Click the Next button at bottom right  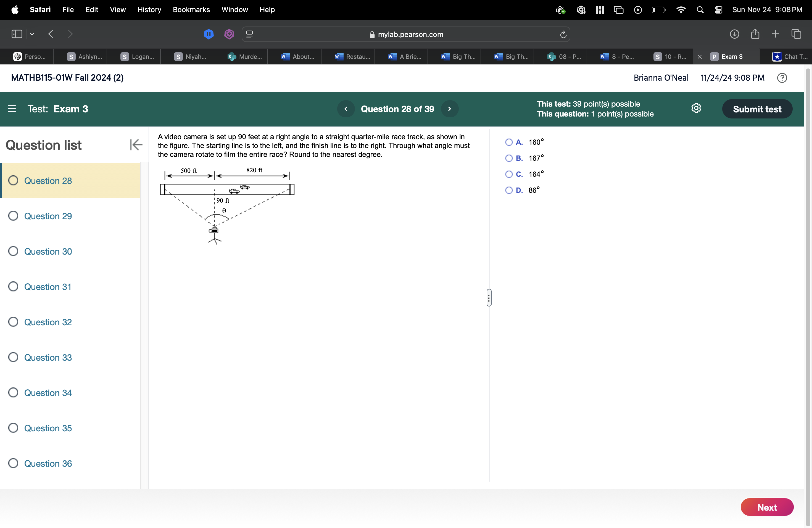click(767, 507)
